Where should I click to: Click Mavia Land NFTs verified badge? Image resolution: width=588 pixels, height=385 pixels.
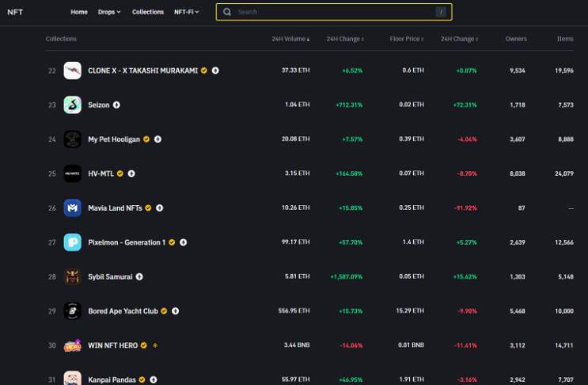(x=148, y=208)
